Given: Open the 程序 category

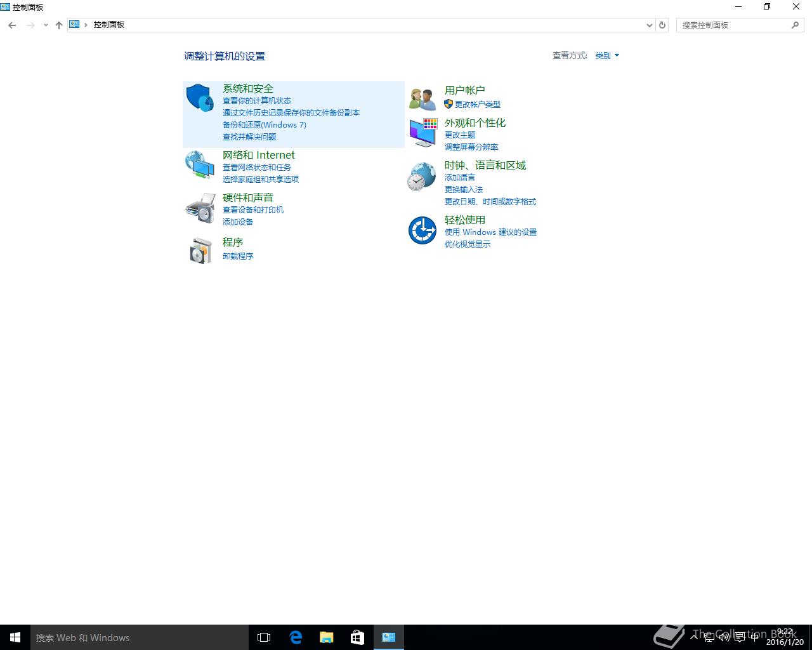Looking at the screenshot, I should click(x=233, y=242).
